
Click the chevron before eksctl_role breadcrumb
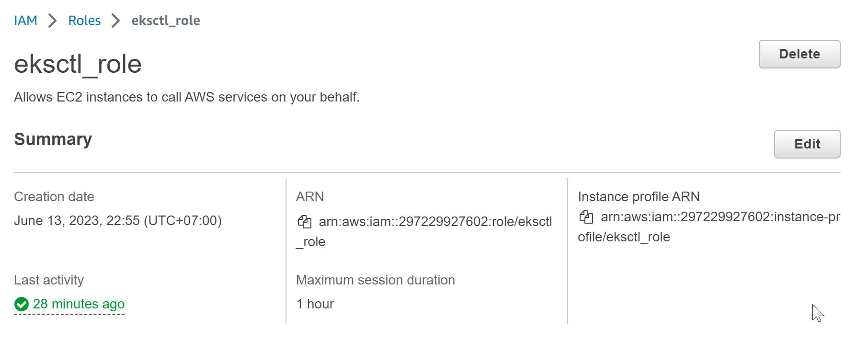[115, 20]
